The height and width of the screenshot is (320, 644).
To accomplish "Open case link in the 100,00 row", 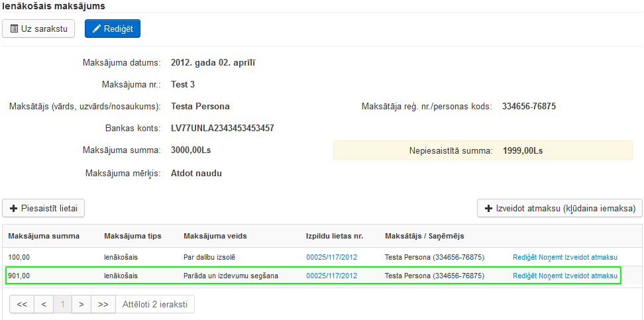I will pyautogui.click(x=331, y=257).
